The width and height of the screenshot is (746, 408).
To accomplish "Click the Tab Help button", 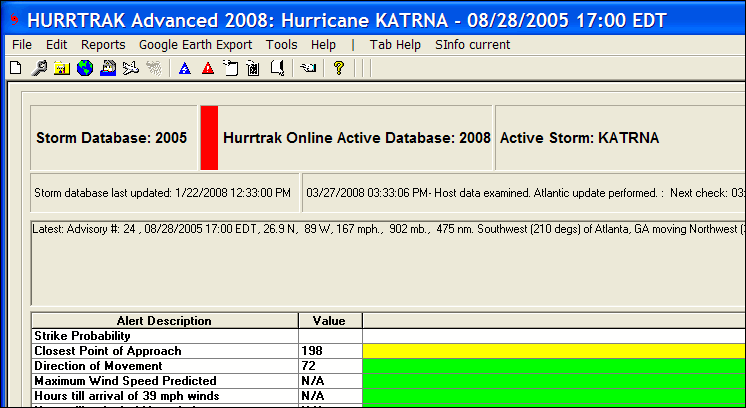I will click(x=395, y=45).
